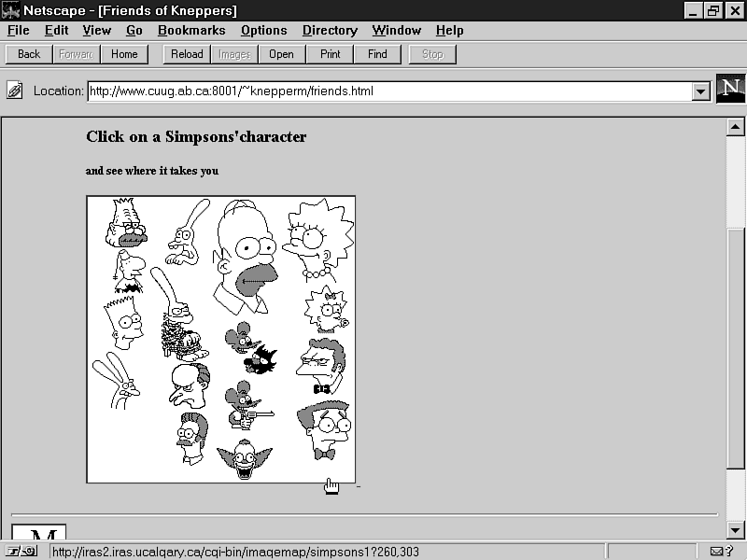The image size is (747, 560).
Task: Click the document link icon beside Location
Action: pos(14,90)
